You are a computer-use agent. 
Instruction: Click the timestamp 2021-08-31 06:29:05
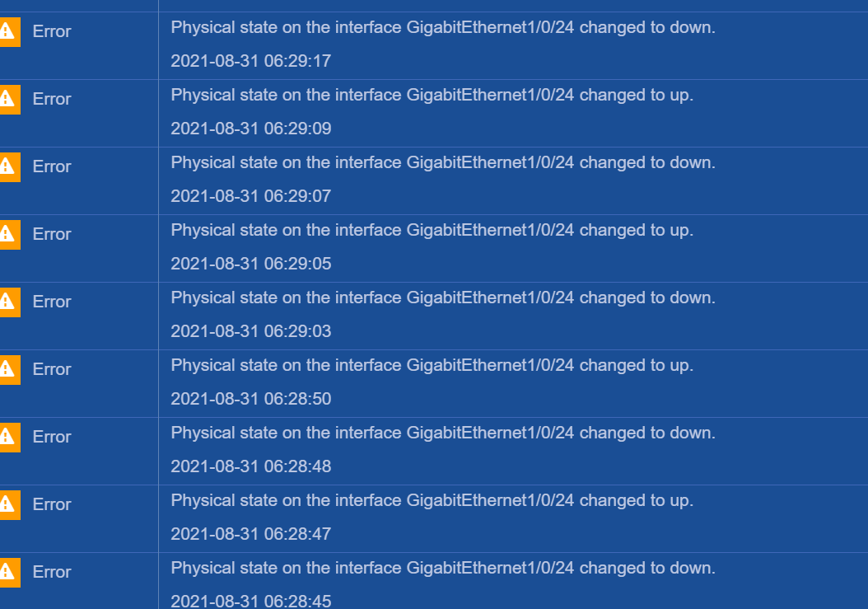251,264
